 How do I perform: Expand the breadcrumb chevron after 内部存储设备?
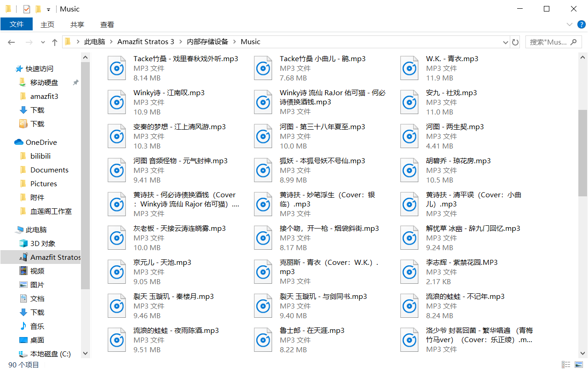point(235,42)
